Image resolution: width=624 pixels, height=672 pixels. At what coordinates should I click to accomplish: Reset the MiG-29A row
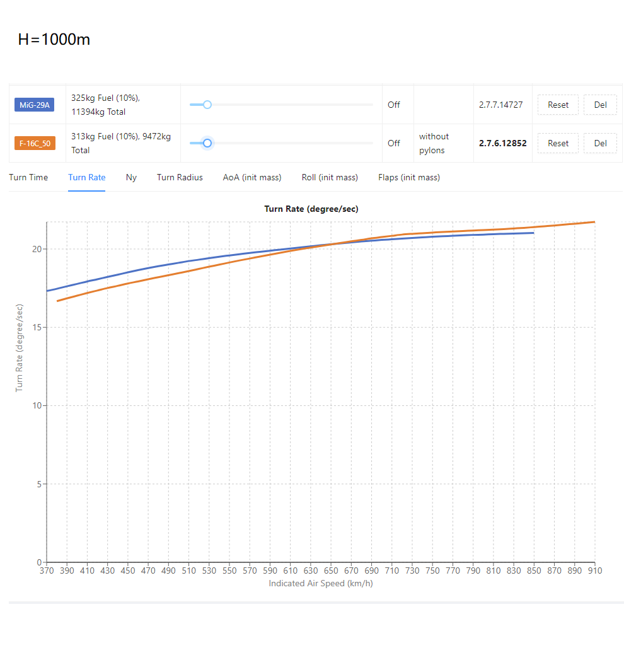click(x=558, y=105)
